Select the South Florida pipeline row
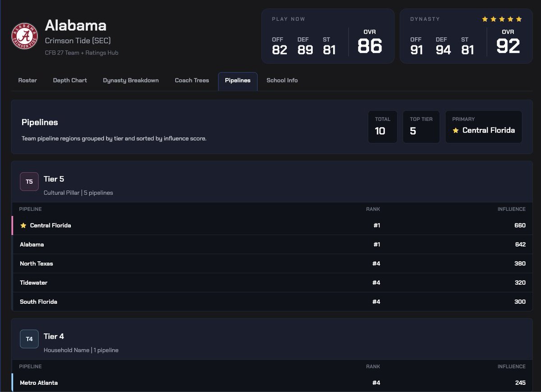This screenshot has width=541, height=392. [272, 301]
